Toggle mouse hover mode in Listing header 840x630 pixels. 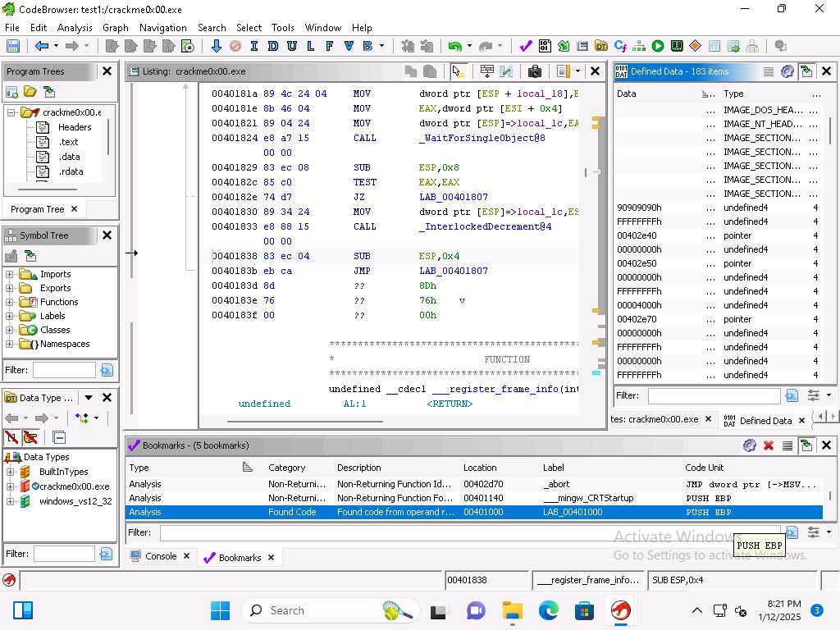point(459,71)
